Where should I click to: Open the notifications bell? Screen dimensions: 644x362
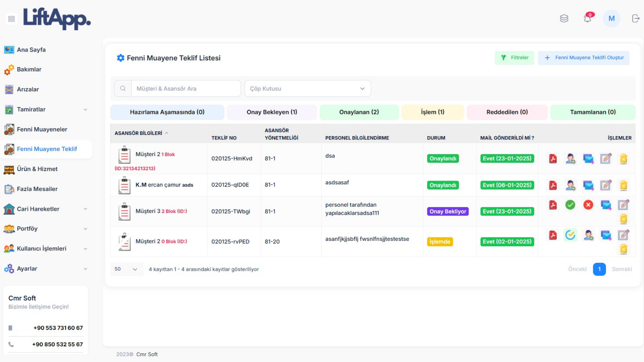point(587,18)
